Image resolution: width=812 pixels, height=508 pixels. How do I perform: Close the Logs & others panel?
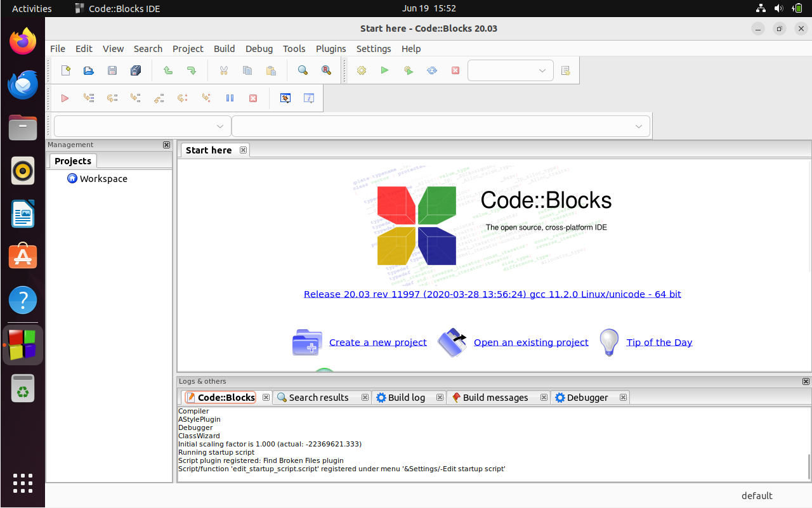pos(806,382)
